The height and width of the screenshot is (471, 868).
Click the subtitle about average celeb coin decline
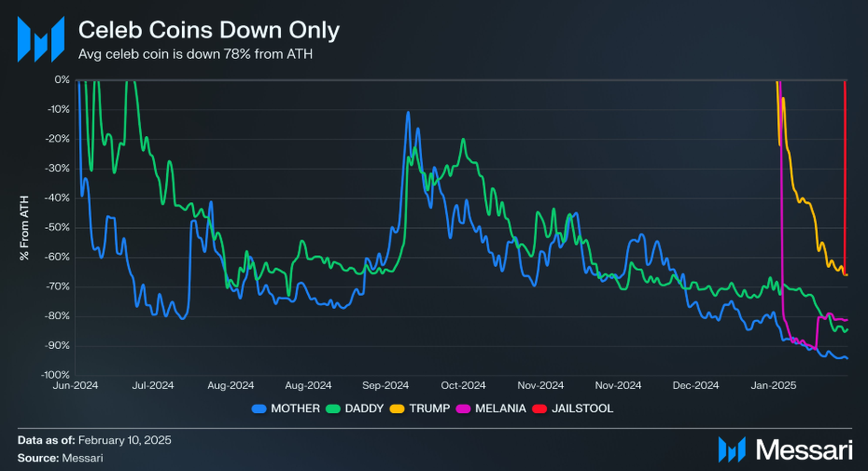[194, 54]
